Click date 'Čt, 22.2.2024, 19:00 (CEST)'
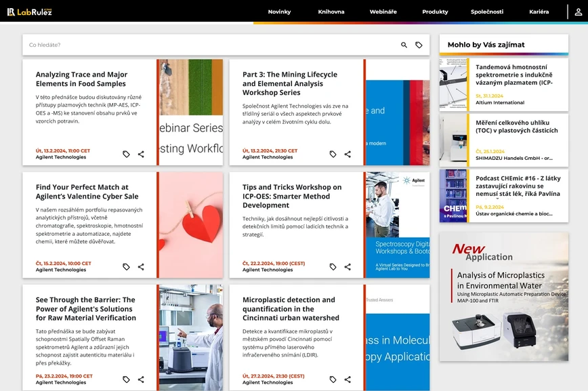 pyautogui.click(x=274, y=264)
